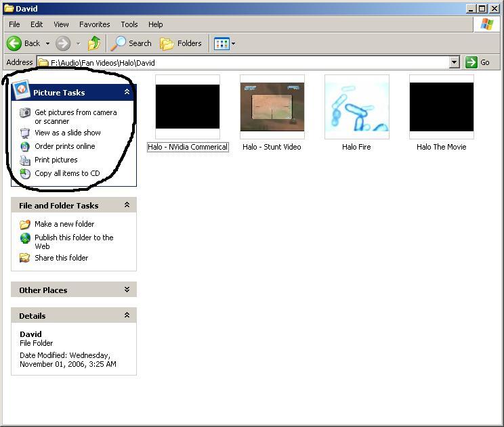Maximize the David window
This screenshot has width=504, height=427.
[482, 9]
